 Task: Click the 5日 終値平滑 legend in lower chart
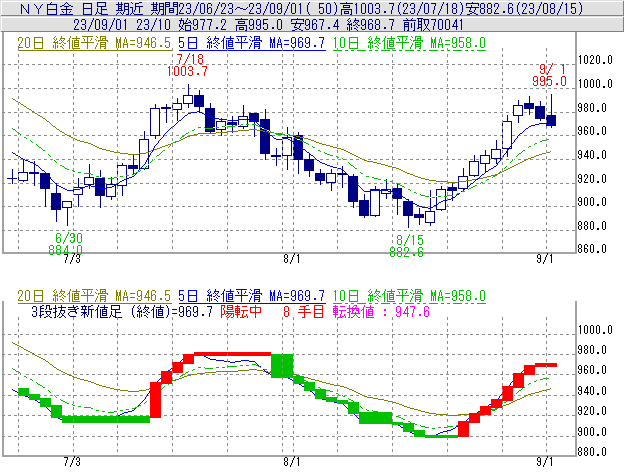click(252, 296)
